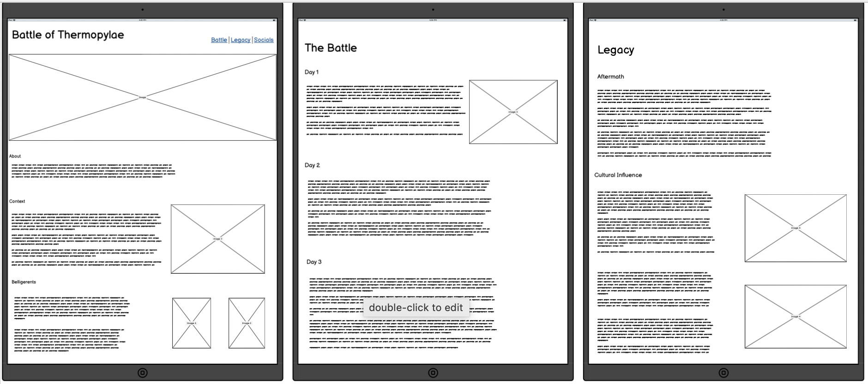Select the 'Belligerents' section heading
This screenshot has height=384, width=868.
tap(24, 282)
